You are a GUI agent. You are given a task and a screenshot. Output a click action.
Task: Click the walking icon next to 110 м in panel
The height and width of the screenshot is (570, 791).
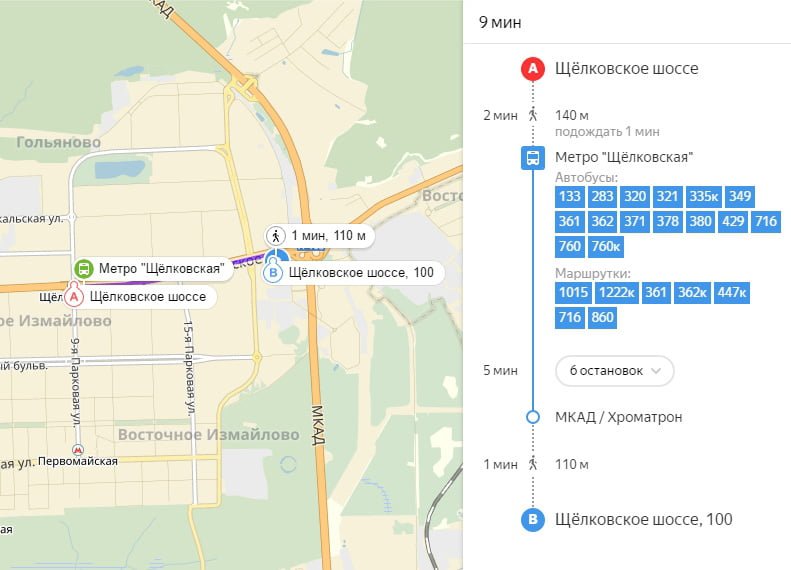tap(533, 464)
